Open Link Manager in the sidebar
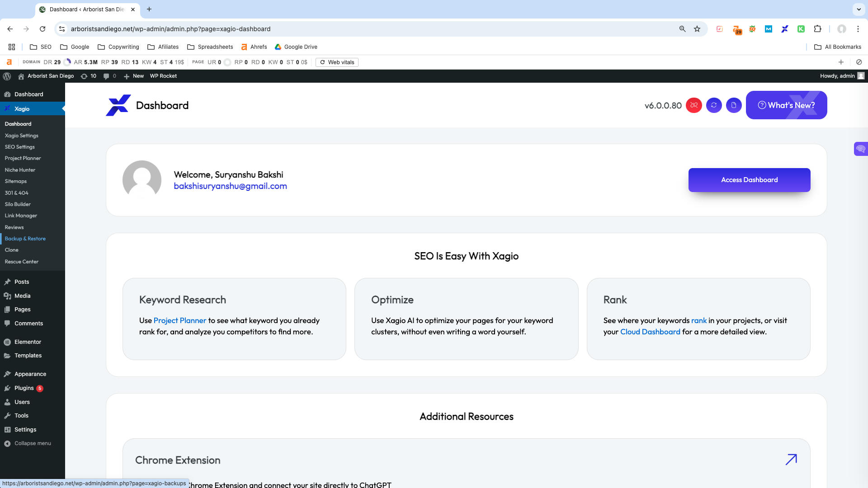Image resolution: width=868 pixels, height=488 pixels. pos(21,216)
